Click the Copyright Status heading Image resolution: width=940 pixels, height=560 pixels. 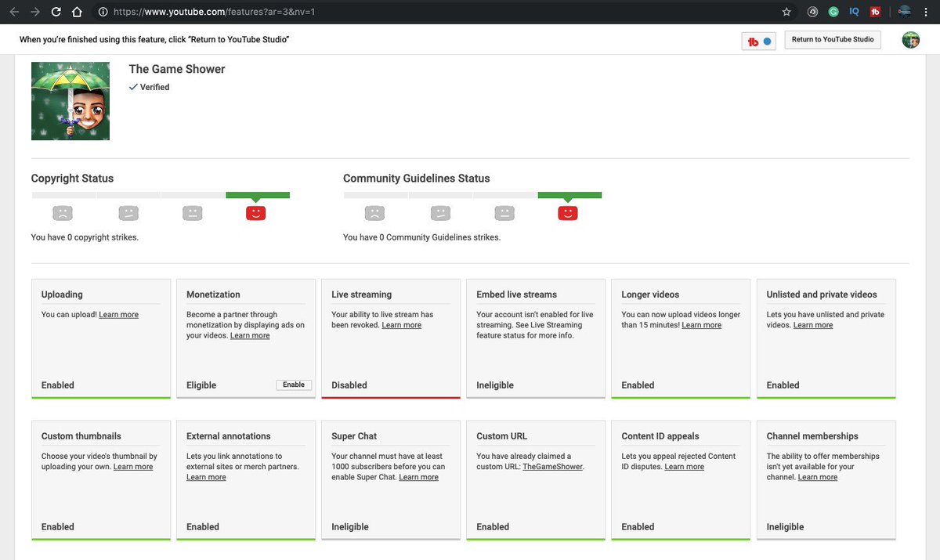coord(72,179)
